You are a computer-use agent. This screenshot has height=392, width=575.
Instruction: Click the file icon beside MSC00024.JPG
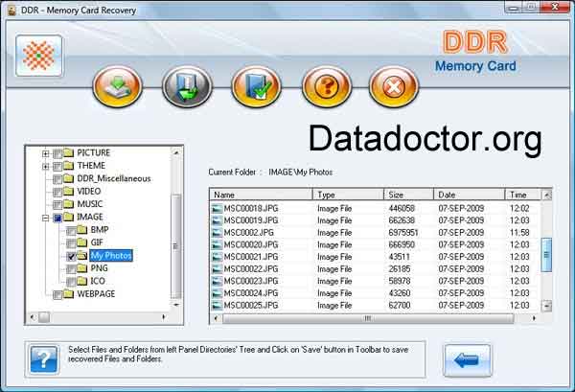pyautogui.click(x=218, y=293)
